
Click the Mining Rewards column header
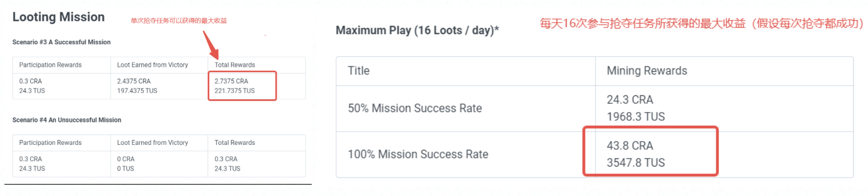(647, 71)
